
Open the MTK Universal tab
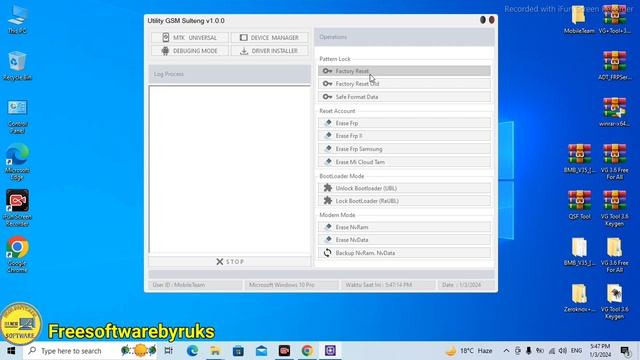(x=190, y=38)
